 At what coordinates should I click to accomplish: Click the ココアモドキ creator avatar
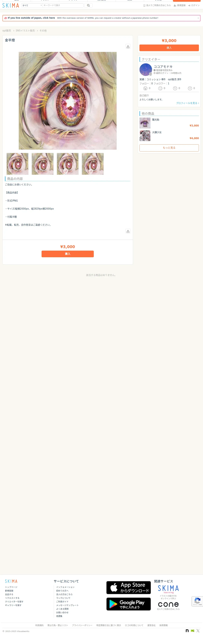click(x=146, y=69)
